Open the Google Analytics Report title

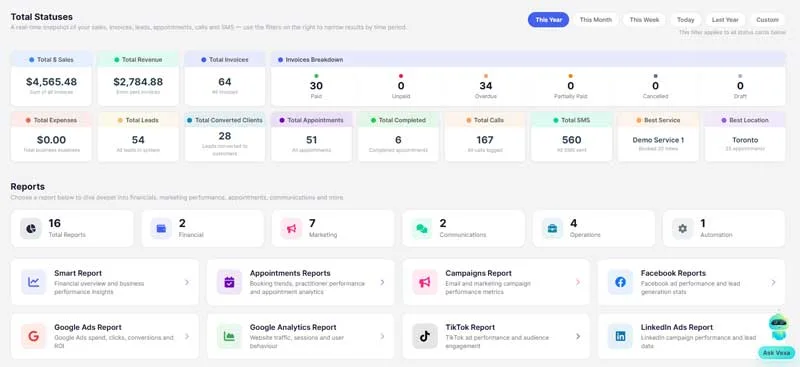(x=293, y=327)
